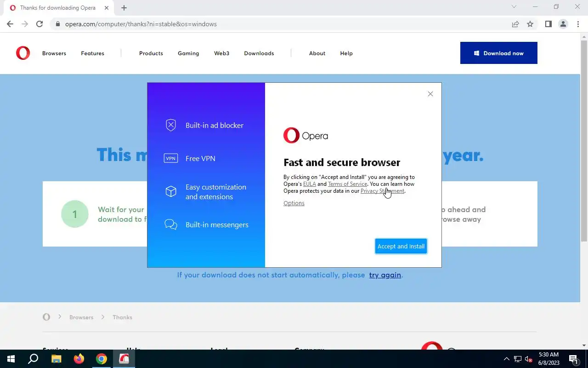Open Windows search from the taskbar

pyautogui.click(x=33, y=359)
